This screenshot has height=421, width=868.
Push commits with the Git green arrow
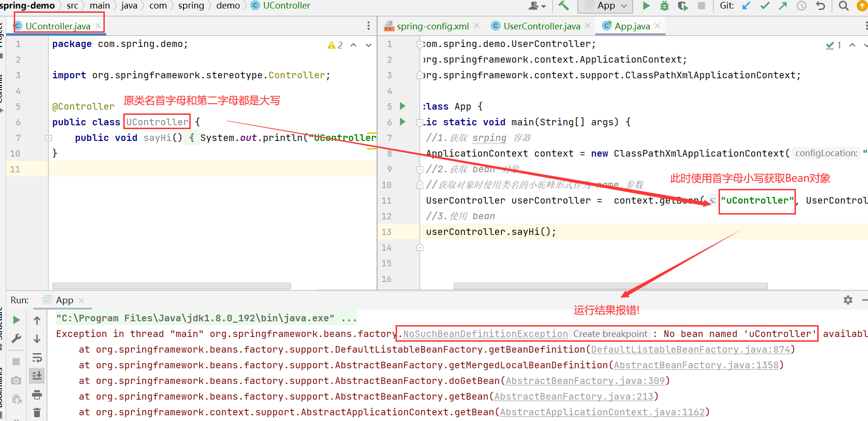tap(783, 6)
